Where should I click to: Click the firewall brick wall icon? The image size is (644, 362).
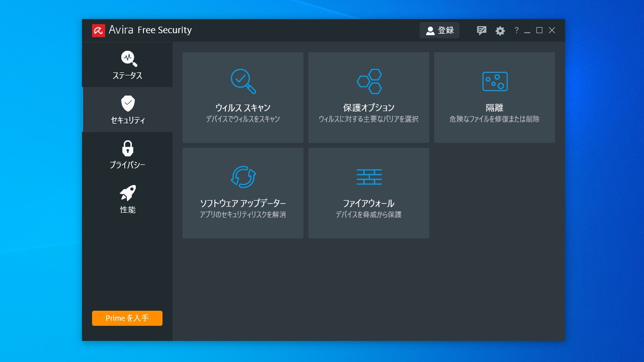point(369,177)
